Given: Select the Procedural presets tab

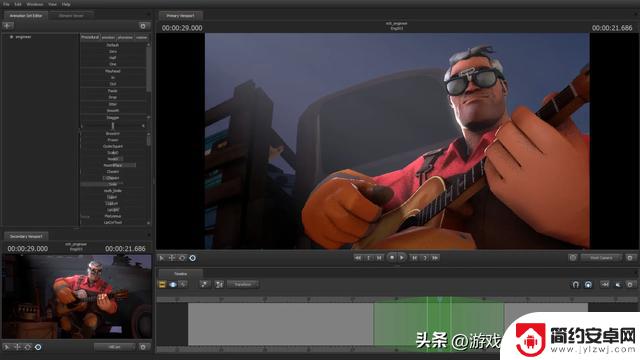Looking at the screenshot, I should [x=90, y=37].
